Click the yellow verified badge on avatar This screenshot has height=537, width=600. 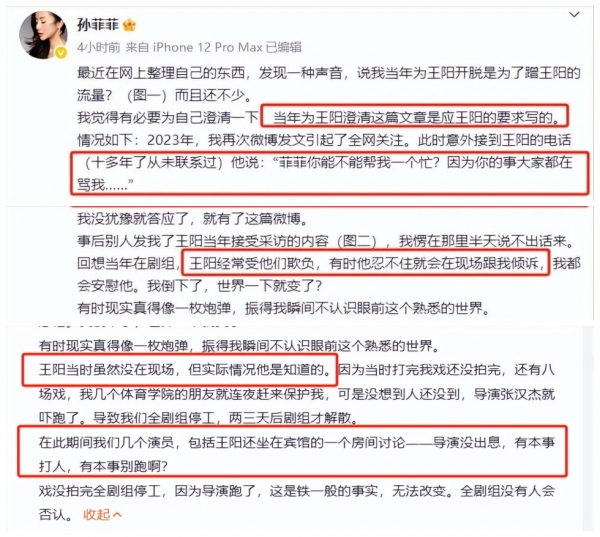61,52
